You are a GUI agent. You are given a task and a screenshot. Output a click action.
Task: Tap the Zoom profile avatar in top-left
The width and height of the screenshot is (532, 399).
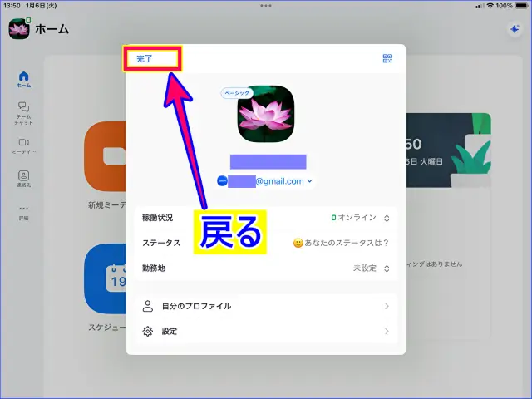[19, 29]
